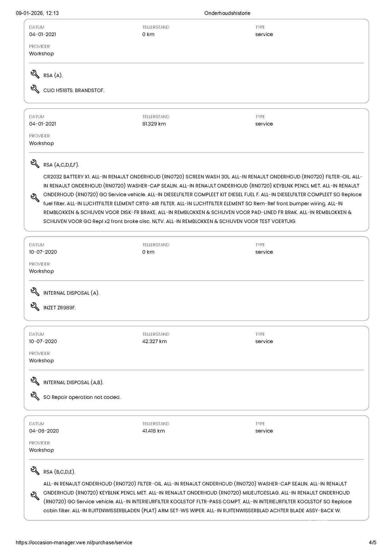Click the INZET ZR989F. entry text
The image size is (392, 555).
59,308
